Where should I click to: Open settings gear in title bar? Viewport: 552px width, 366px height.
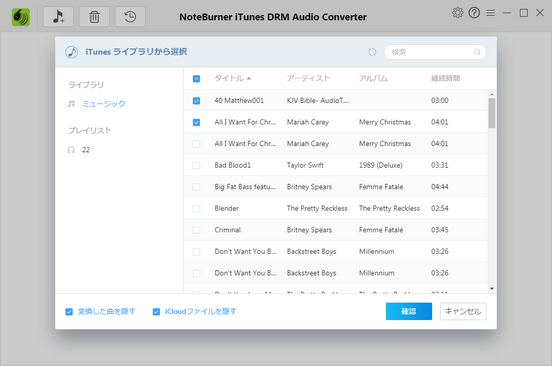457,13
